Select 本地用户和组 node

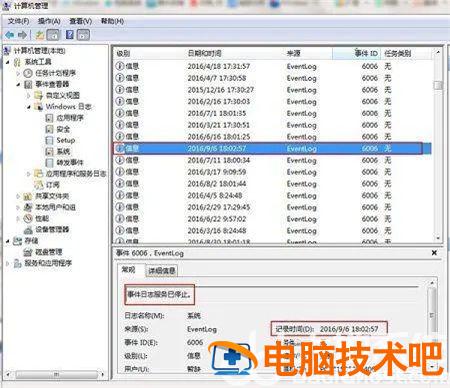(x=55, y=207)
